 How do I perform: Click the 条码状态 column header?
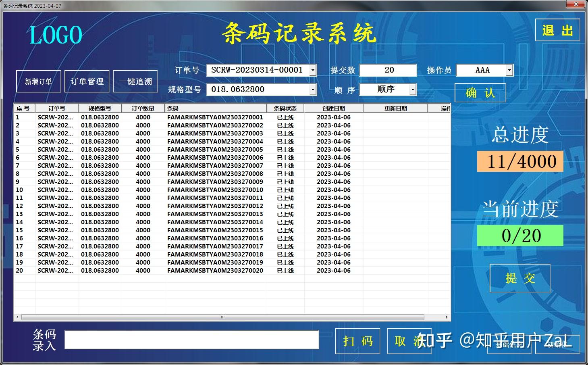pos(285,108)
